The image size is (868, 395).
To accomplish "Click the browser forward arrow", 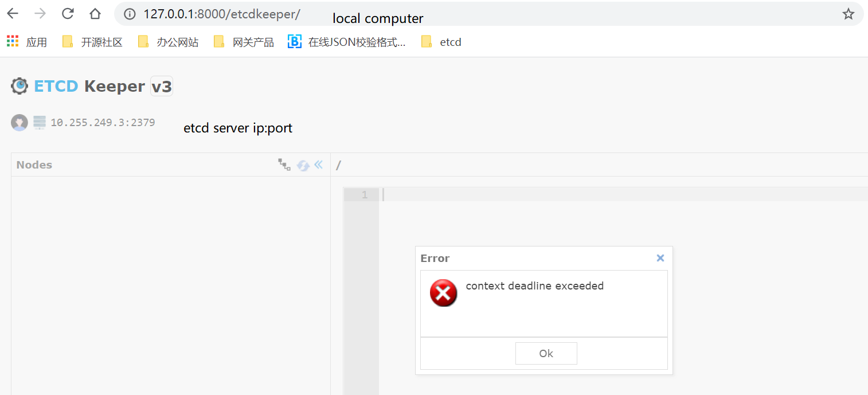I will pyautogui.click(x=40, y=14).
